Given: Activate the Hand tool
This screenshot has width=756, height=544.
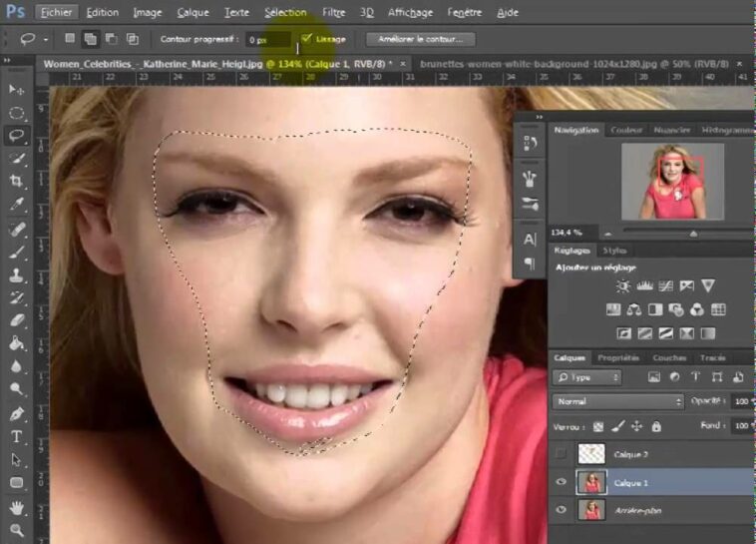Looking at the screenshot, I should click(x=17, y=507).
